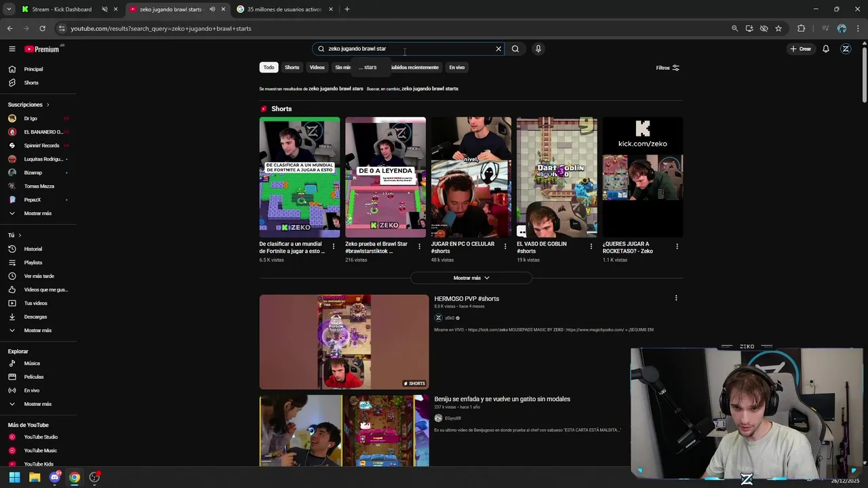Open zEkO channel under HERMOSO PVP
Screen dimensions: 868x488
tap(450, 318)
